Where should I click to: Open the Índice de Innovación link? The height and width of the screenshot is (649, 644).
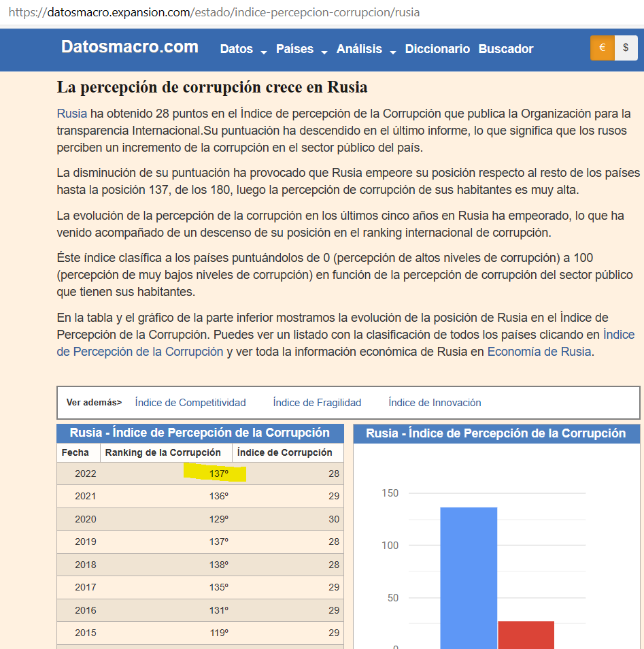coord(435,402)
